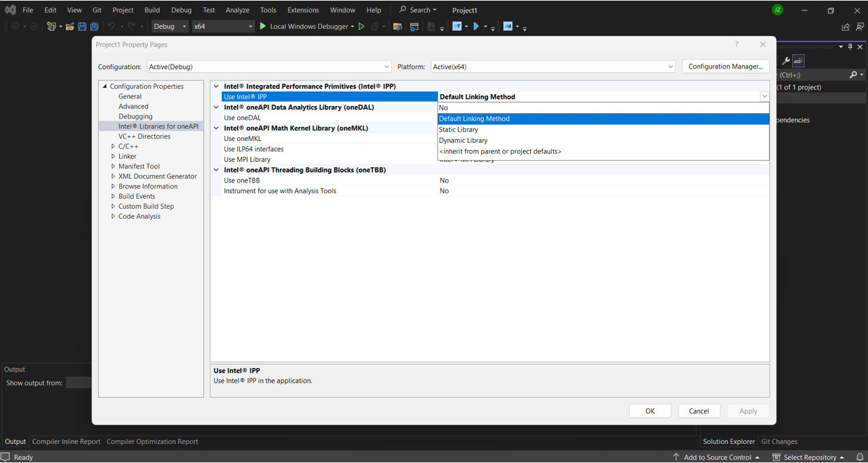Viewport: 868px width, 463px height.
Task: Click the Start Without Debugging outline arrow
Action: (362, 26)
